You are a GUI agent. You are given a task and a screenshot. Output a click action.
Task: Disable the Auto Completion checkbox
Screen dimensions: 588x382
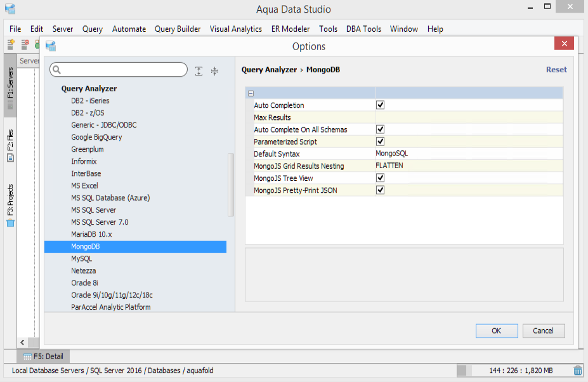coord(381,105)
